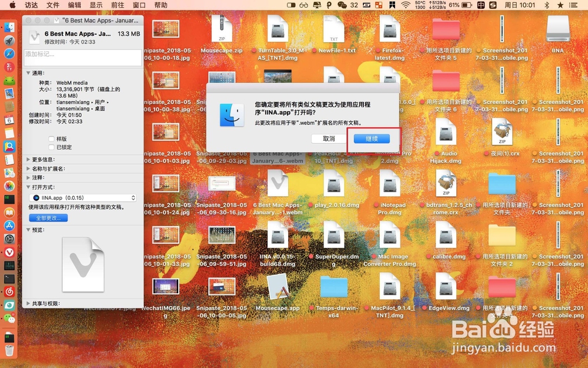Open the 显示 menu
Screen dimensions: 588x368
point(96,5)
